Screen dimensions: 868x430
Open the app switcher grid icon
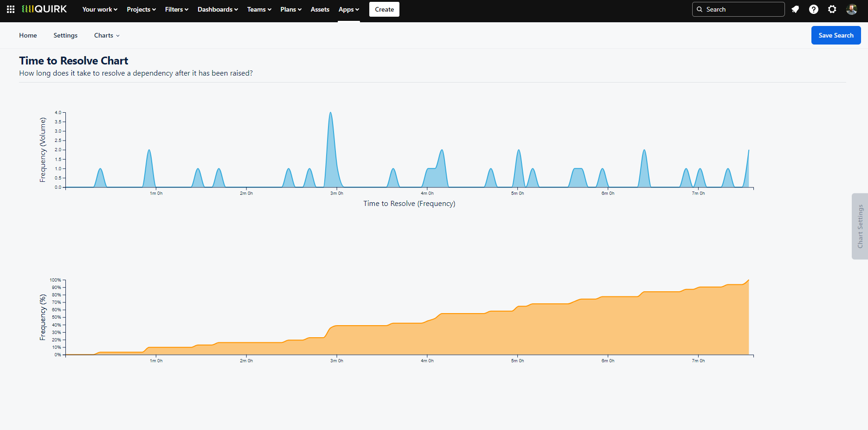coord(11,9)
